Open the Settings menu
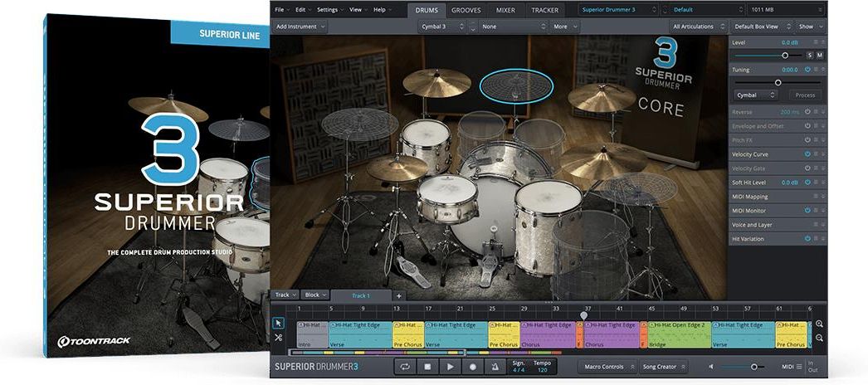868x385 pixels. point(329,10)
